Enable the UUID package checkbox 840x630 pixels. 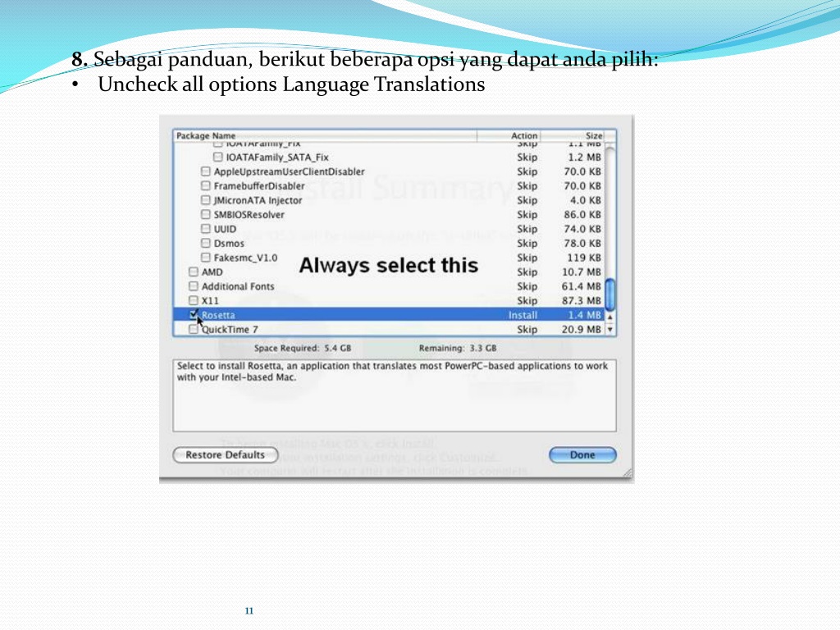(205, 229)
